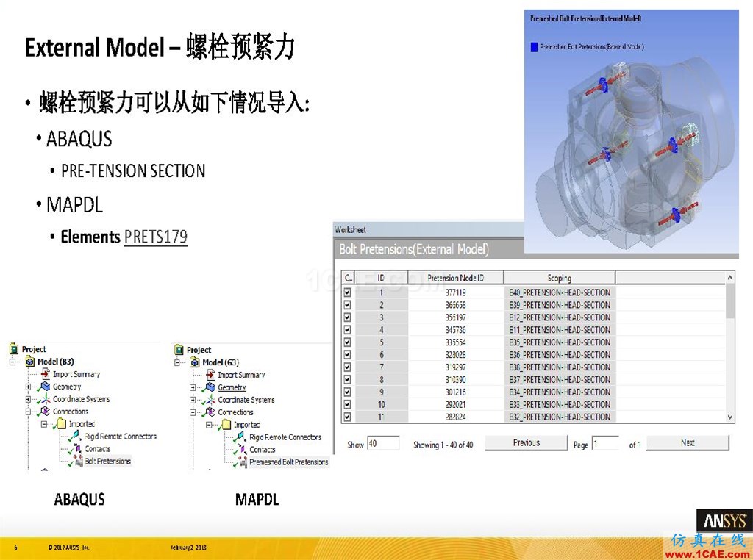
Task: Toggle the checkbox for row ID 5
Action: pyautogui.click(x=347, y=342)
